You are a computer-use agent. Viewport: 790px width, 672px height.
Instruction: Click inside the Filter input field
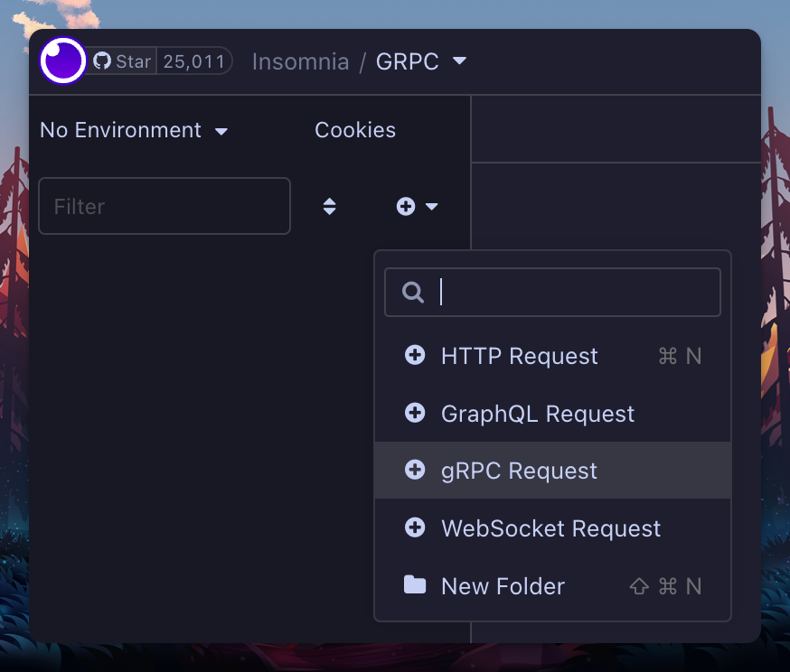point(165,206)
